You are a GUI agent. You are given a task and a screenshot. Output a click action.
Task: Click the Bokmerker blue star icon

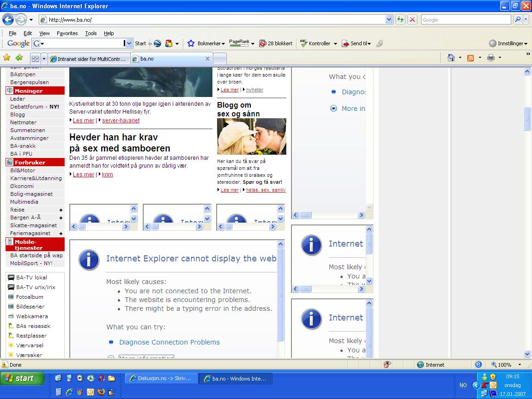coord(191,43)
